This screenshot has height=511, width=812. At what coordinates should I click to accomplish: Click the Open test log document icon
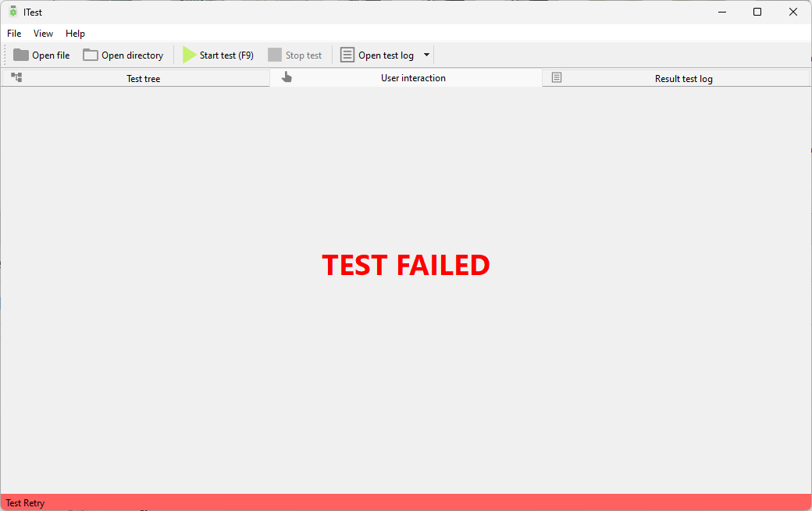click(347, 55)
